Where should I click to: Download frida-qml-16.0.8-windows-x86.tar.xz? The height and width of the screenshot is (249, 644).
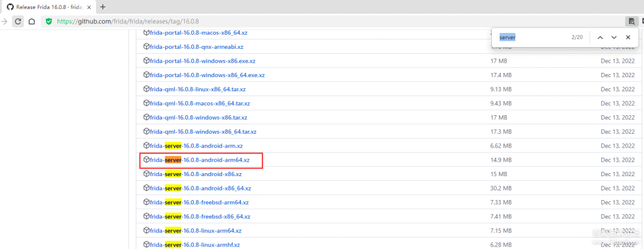click(199, 118)
